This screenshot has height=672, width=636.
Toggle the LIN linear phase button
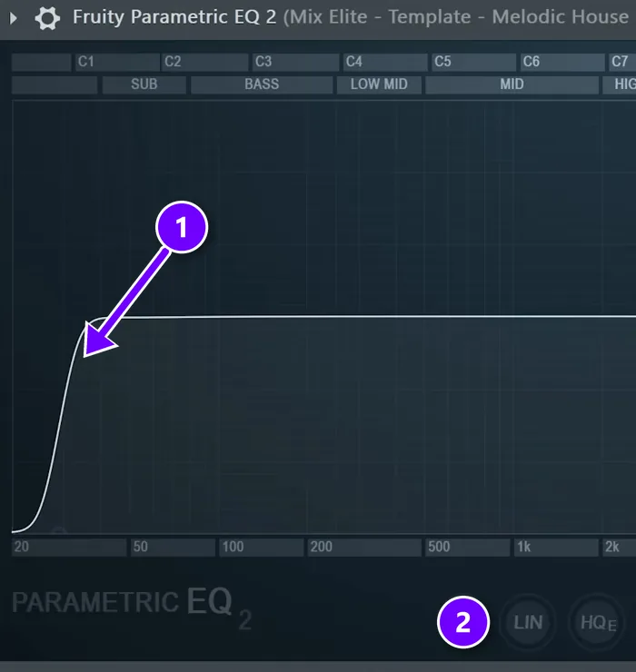(x=528, y=622)
